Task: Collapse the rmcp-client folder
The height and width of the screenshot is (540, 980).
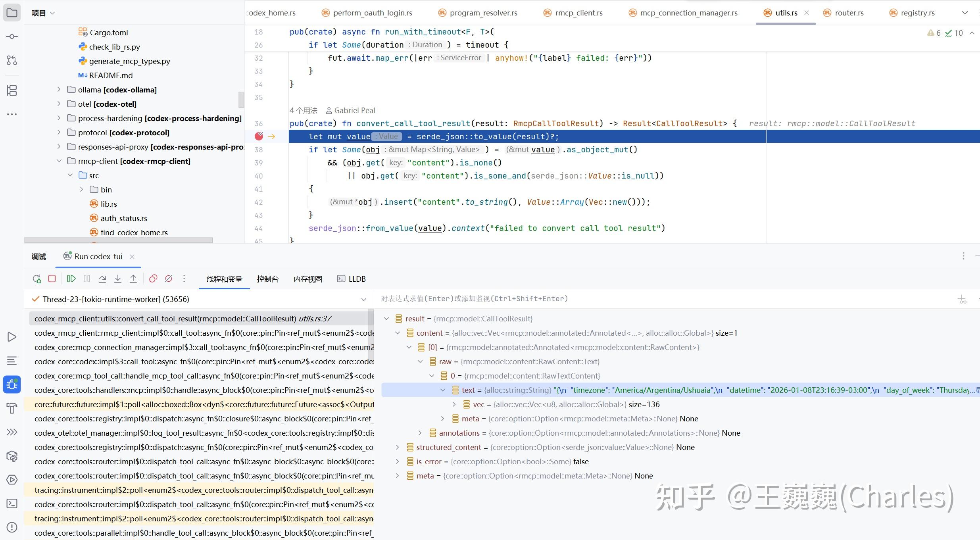Action: [59, 161]
